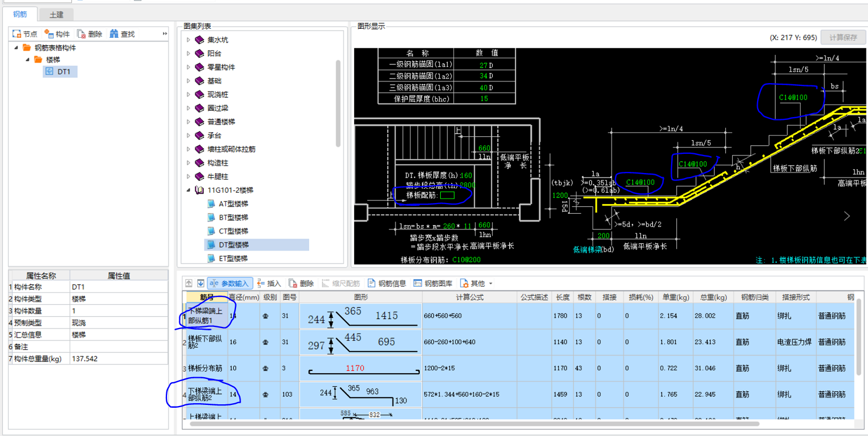Click the 构件数量 value 1 field
Image resolution: width=868 pixels, height=436 pixels.
coord(119,311)
